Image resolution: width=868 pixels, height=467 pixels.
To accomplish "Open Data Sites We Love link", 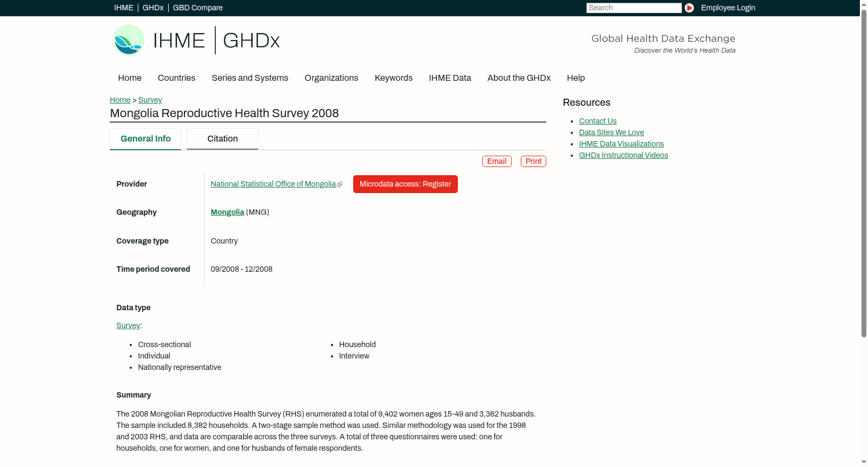I will click(x=611, y=133).
